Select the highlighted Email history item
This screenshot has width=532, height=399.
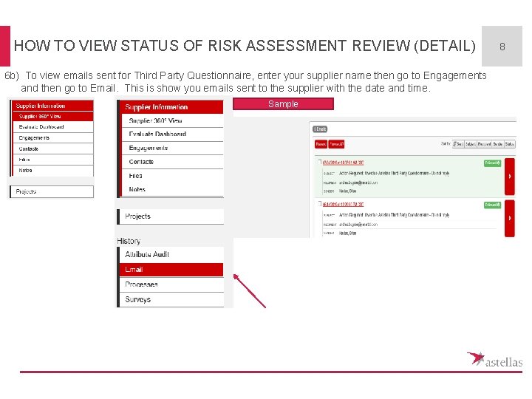171,270
